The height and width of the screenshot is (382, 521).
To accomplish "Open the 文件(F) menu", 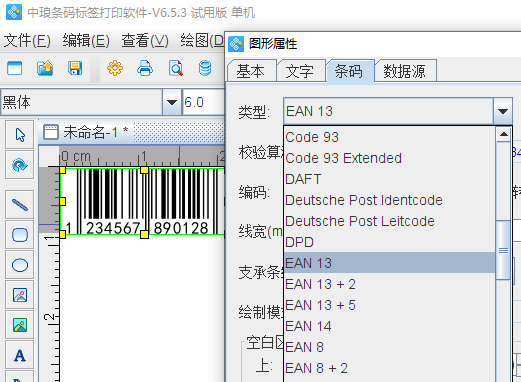I will [27, 41].
